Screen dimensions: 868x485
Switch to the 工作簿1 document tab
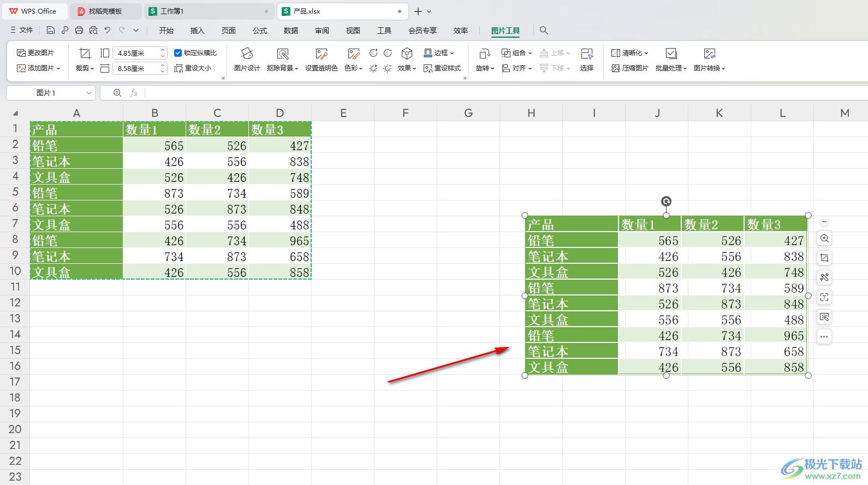click(x=209, y=11)
